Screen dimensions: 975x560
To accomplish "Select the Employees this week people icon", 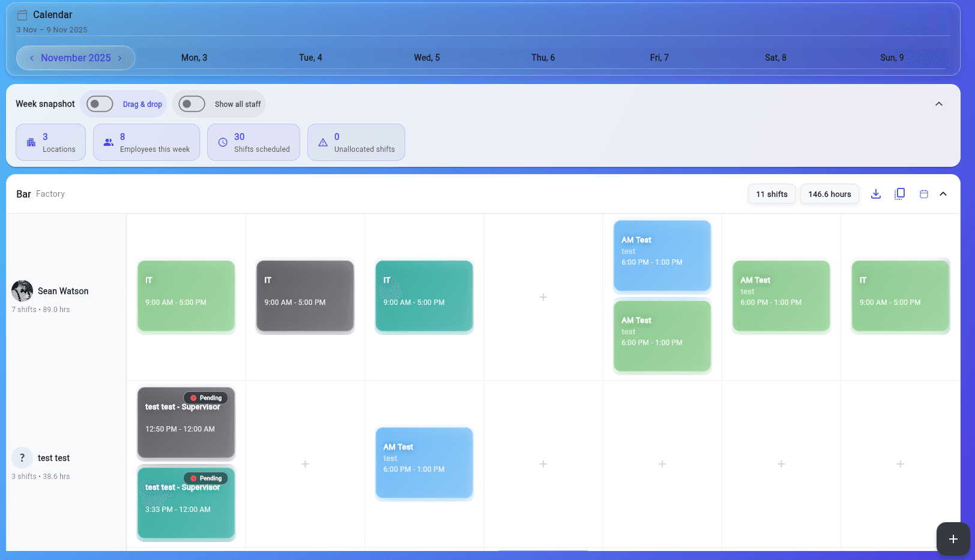I will tap(108, 142).
